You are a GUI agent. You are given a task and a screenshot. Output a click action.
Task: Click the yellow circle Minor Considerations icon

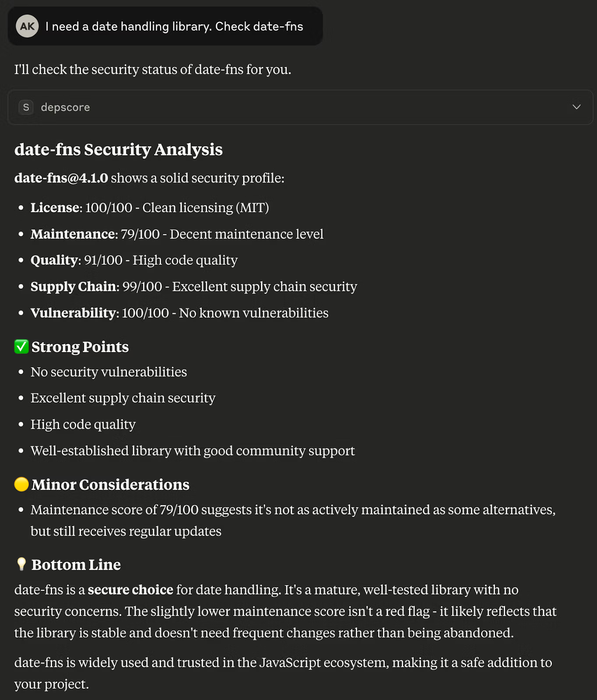(21, 484)
